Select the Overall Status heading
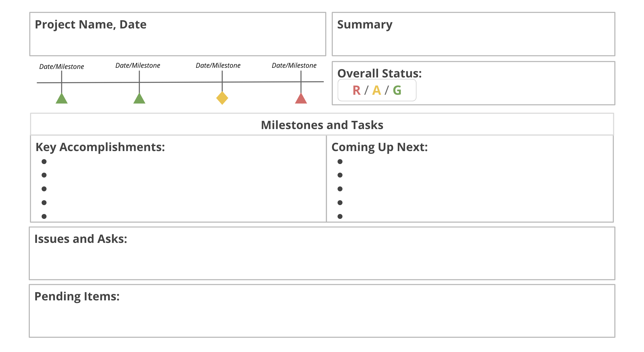This screenshot has width=644, height=352. pos(379,73)
